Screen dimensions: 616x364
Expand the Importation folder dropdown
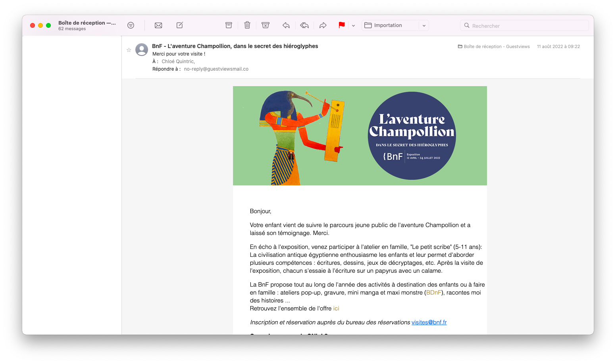tap(424, 26)
